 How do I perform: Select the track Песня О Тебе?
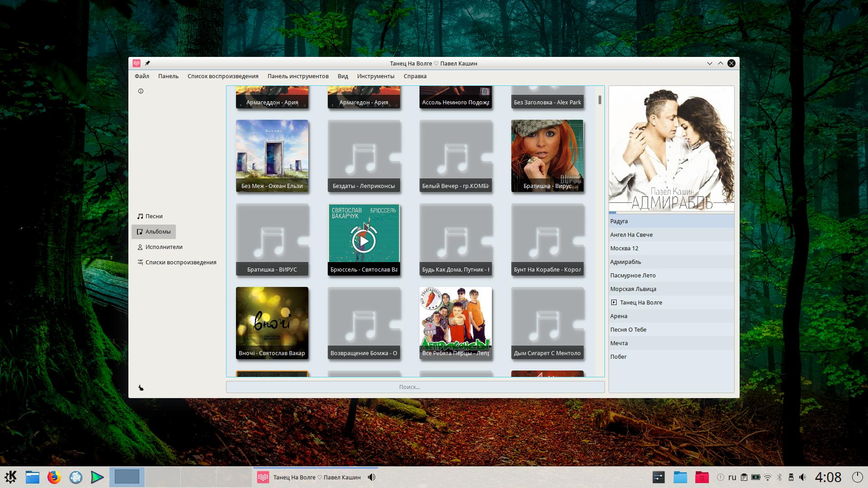[628, 330]
